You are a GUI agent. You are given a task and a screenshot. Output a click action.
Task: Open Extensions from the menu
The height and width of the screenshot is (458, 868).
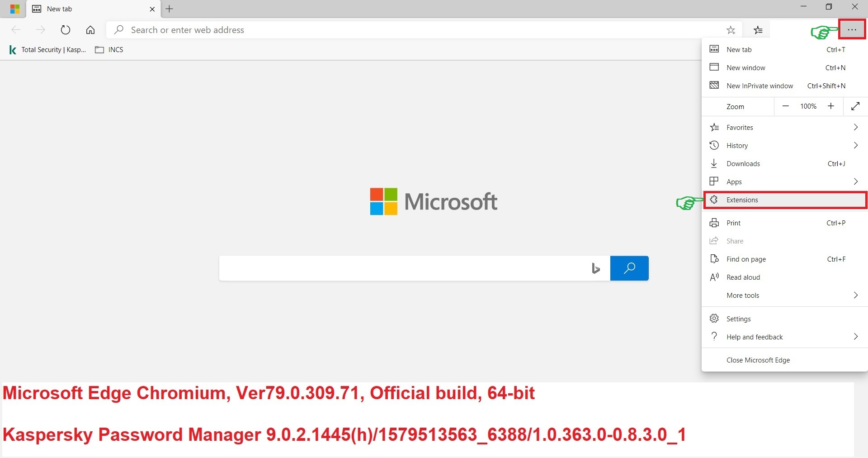pos(785,200)
